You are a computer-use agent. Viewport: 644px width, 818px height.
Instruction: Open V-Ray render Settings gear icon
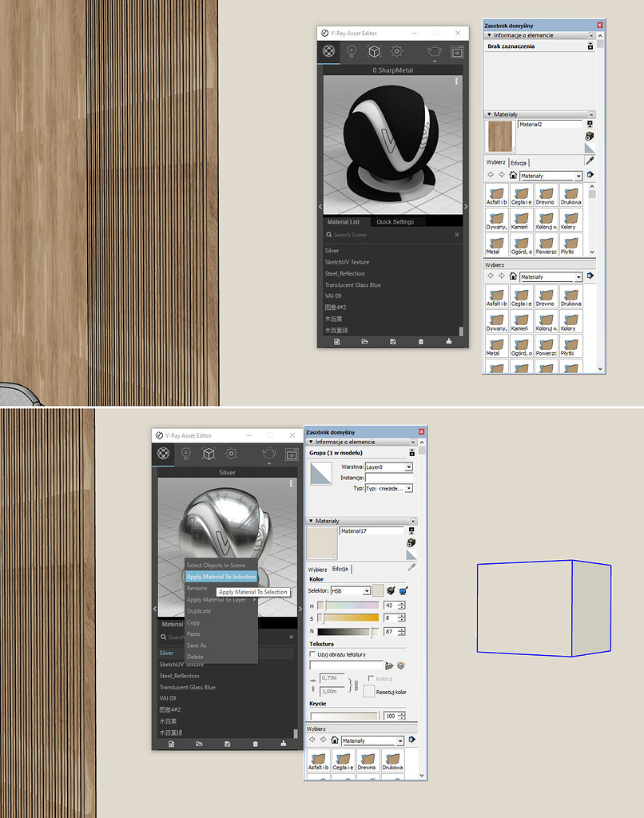[x=397, y=52]
